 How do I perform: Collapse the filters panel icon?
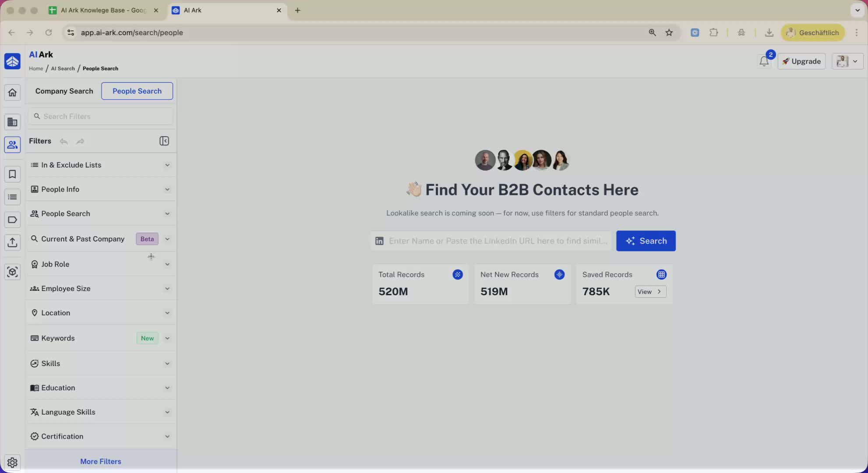coord(164,141)
